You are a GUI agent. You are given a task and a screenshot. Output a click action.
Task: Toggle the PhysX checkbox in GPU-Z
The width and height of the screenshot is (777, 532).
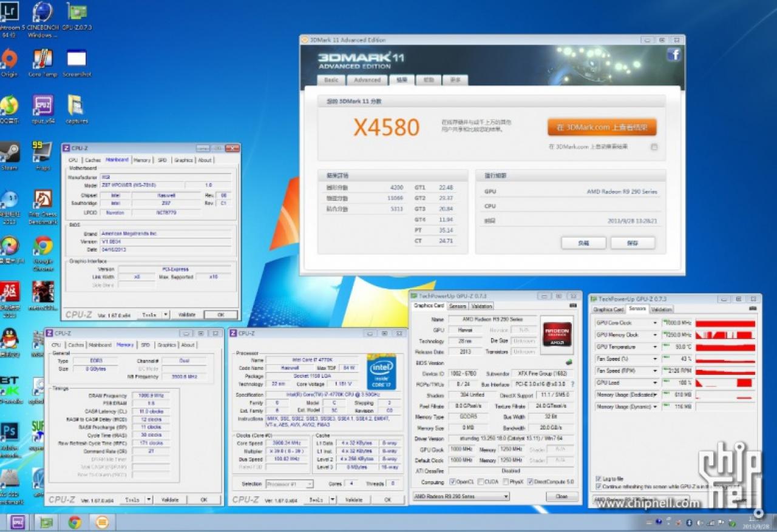point(504,482)
